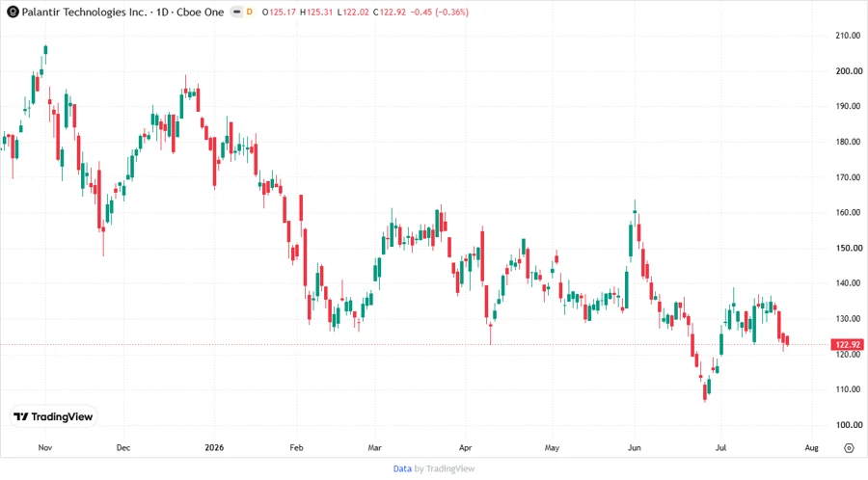The width and height of the screenshot is (868, 480).
Task: Click the 150.00 price axis label
Action: (x=849, y=248)
